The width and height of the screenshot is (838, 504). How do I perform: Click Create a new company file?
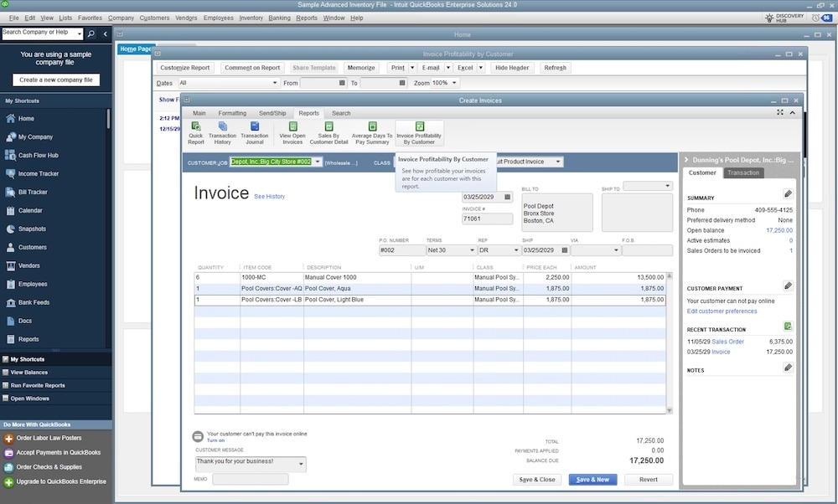(55, 80)
